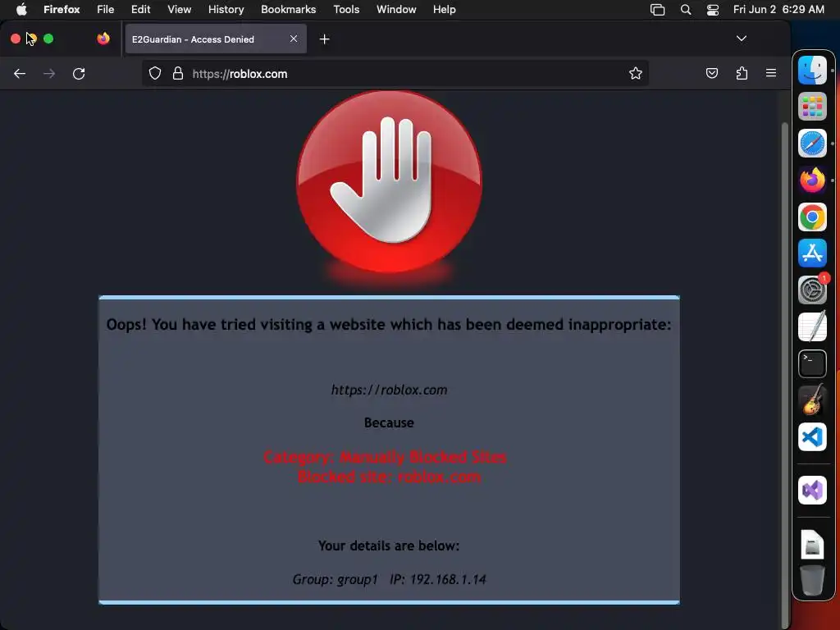
Task: Open the History menu
Action: coord(226,9)
